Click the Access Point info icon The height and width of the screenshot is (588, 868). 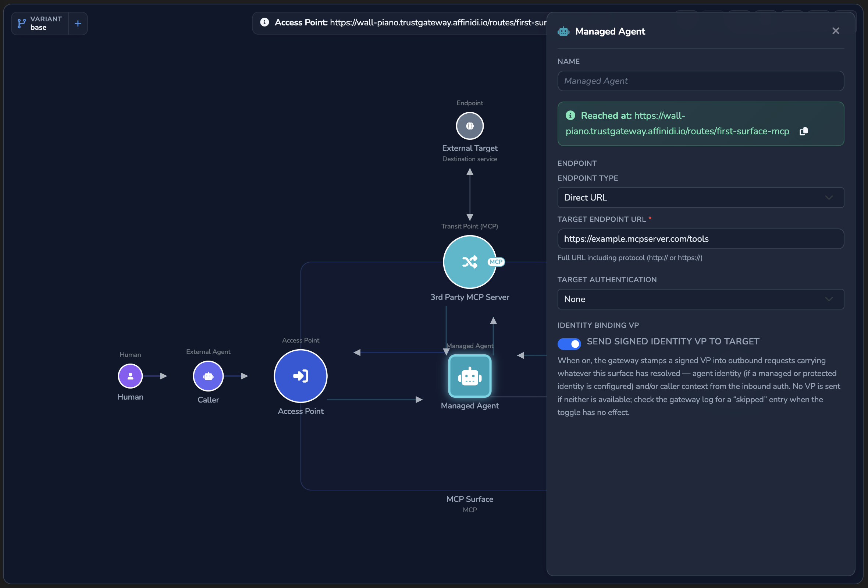(264, 22)
